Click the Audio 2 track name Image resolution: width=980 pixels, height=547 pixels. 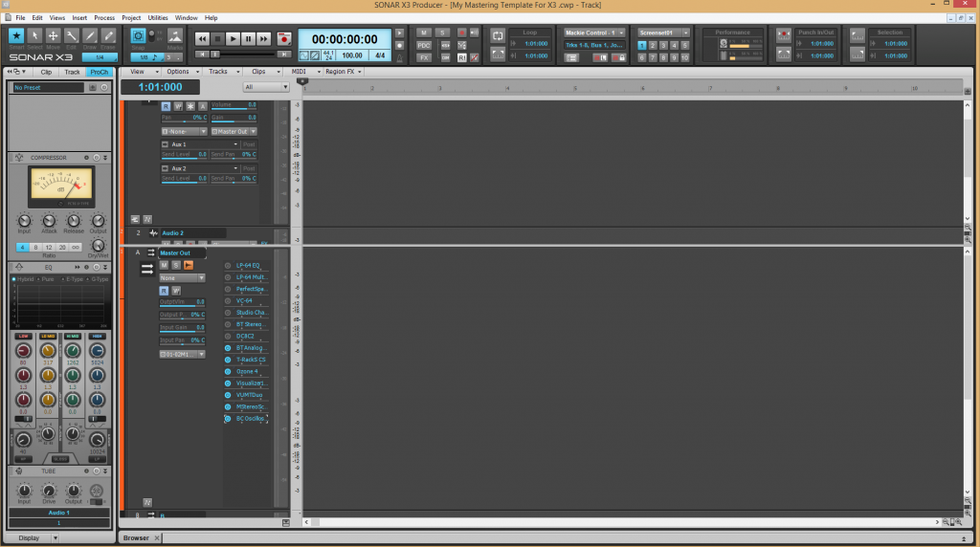pyautogui.click(x=172, y=232)
